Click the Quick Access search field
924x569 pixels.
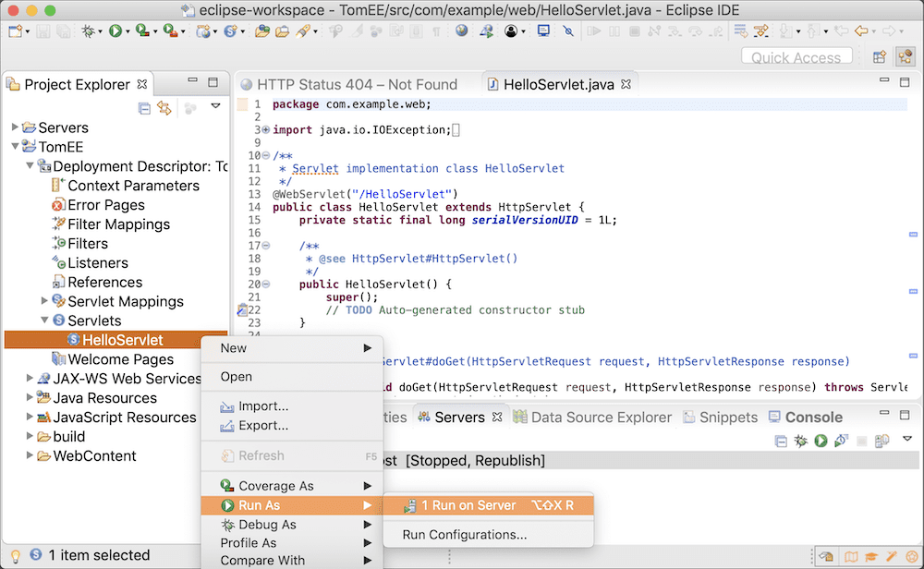[x=796, y=57]
